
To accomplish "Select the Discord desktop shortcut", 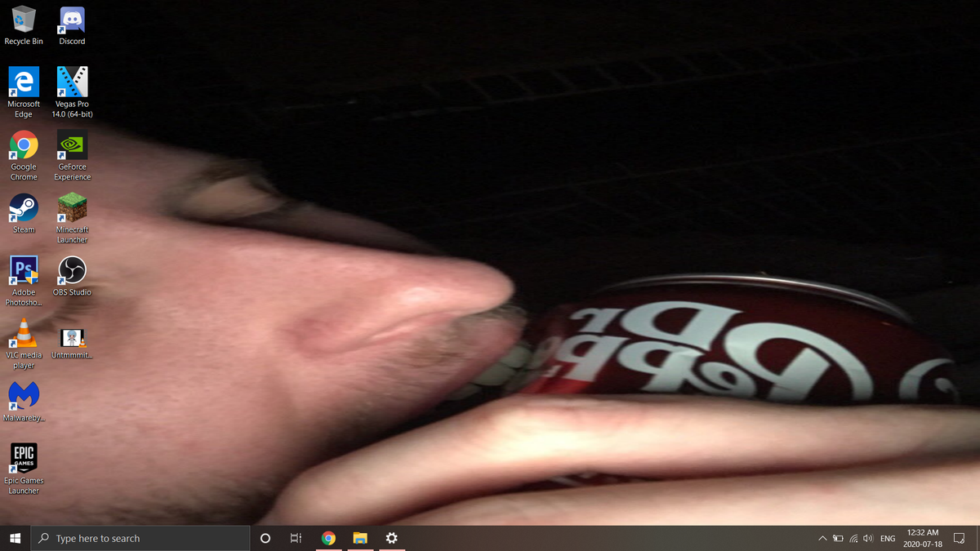I will 72,25.
